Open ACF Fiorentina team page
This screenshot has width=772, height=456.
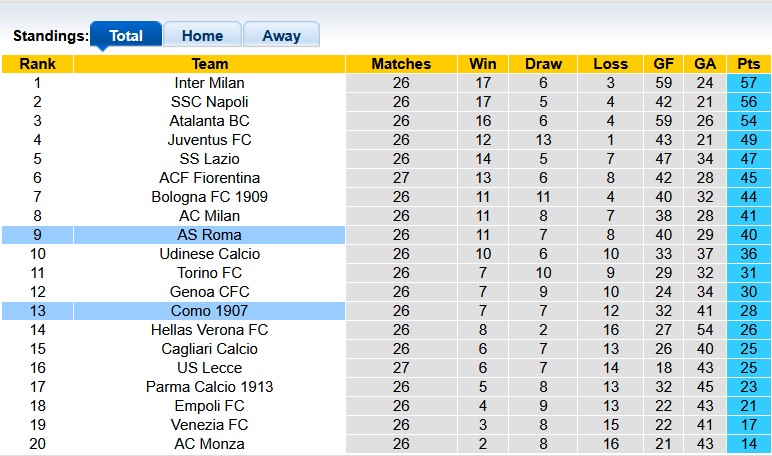pos(209,178)
